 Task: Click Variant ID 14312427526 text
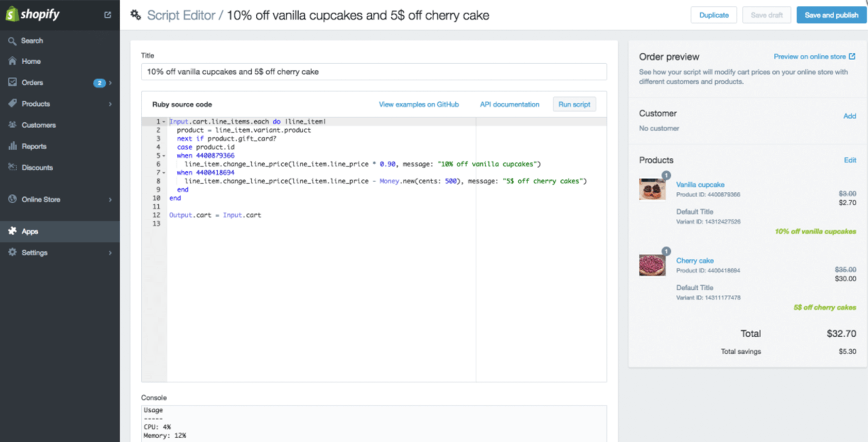(708, 221)
